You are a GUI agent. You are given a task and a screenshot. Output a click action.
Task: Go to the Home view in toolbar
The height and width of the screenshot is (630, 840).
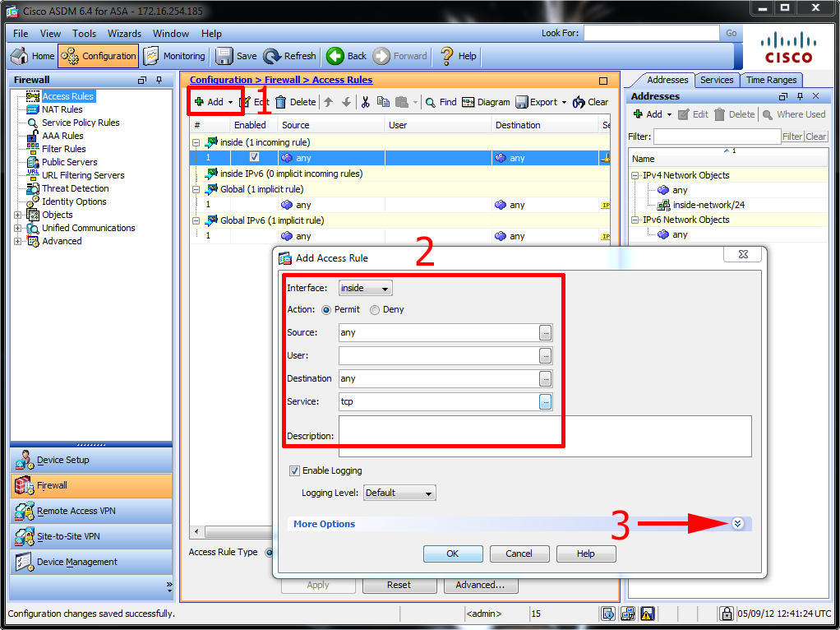pos(33,56)
